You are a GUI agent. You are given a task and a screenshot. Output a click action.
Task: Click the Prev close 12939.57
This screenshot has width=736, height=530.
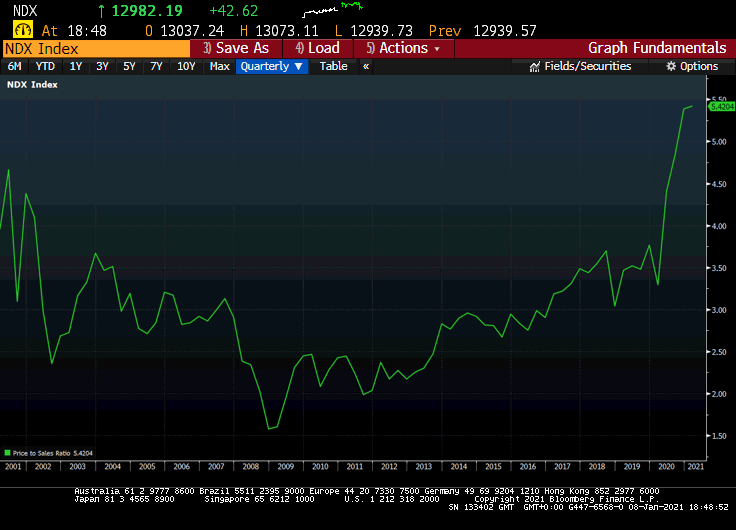(x=505, y=31)
